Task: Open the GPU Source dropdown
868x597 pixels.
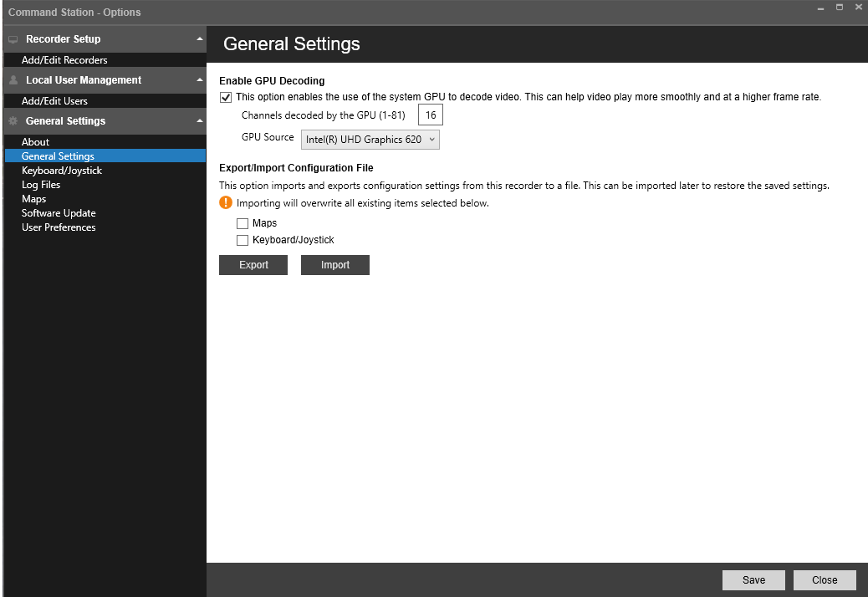Action: 370,140
